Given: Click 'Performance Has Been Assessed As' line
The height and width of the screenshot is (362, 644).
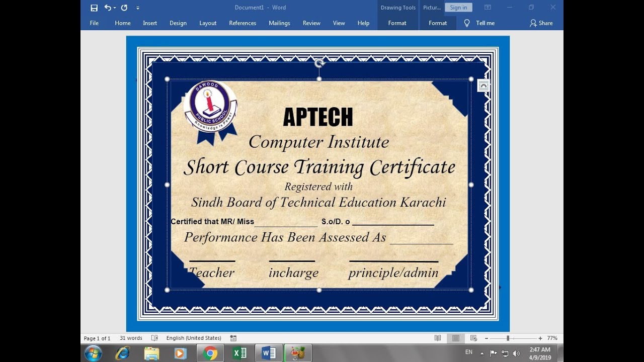Looking at the screenshot, I should [285, 237].
